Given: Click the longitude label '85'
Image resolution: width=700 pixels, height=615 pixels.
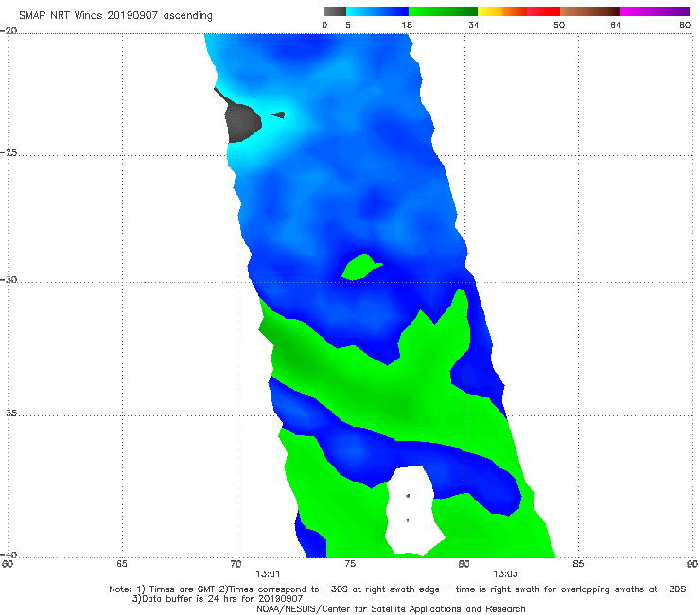Looking at the screenshot, I should pyautogui.click(x=578, y=564).
